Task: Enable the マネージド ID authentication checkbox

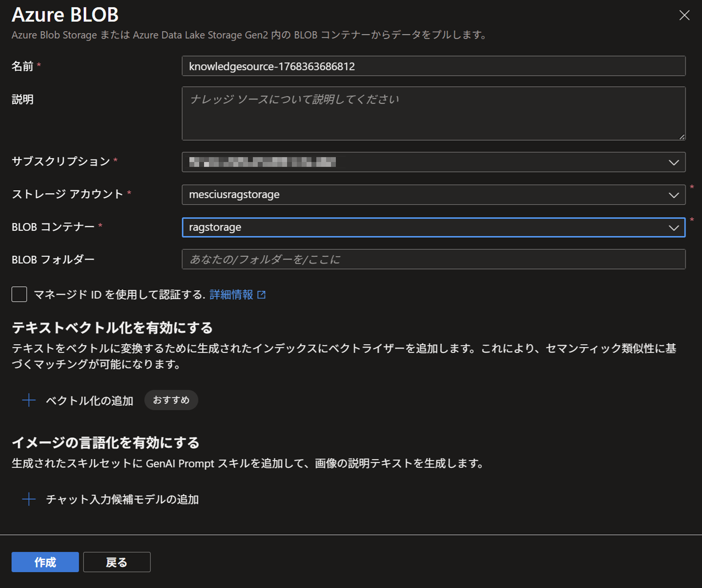Action: click(20, 294)
